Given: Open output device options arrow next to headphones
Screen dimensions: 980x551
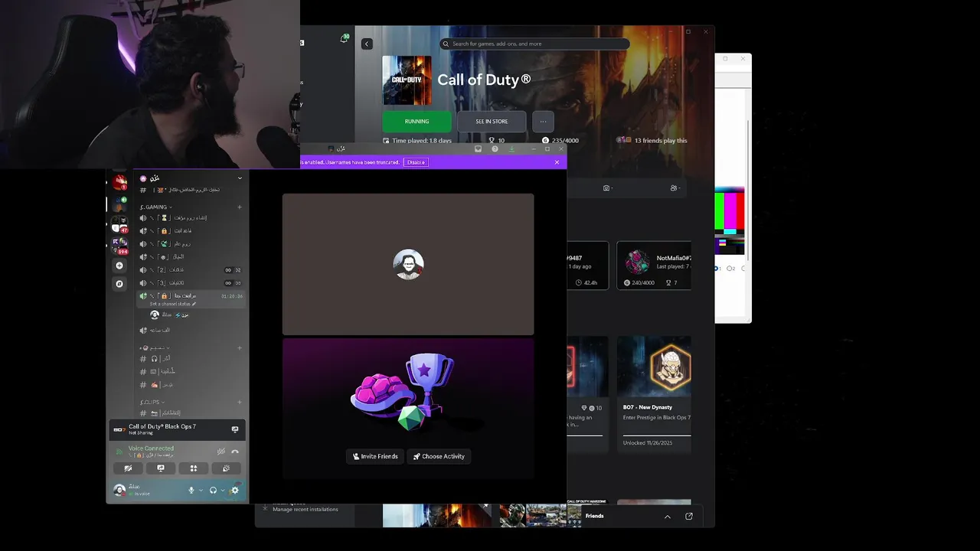Looking at the screenshot, I should click(223, 491).
